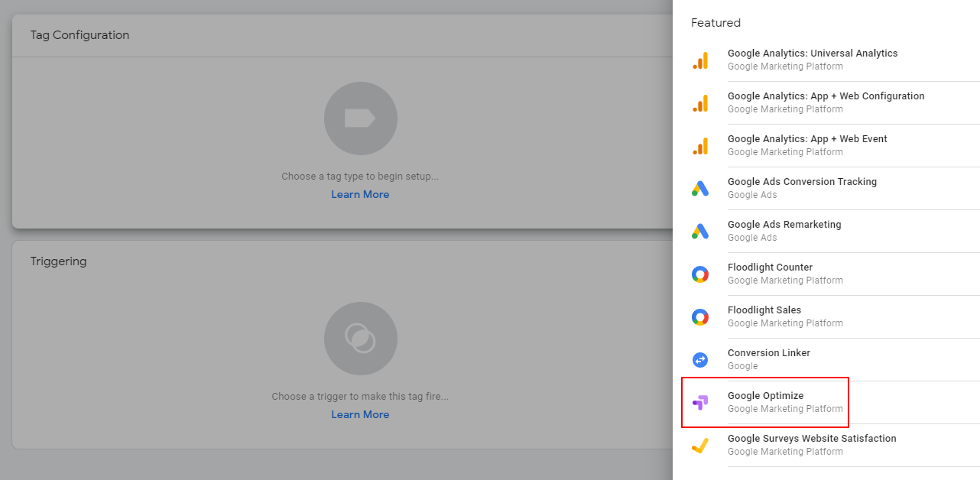The image size is (980, 480).
Task: Click the trigger placeholder circle in Triggering
Action: tap(360, 339)
